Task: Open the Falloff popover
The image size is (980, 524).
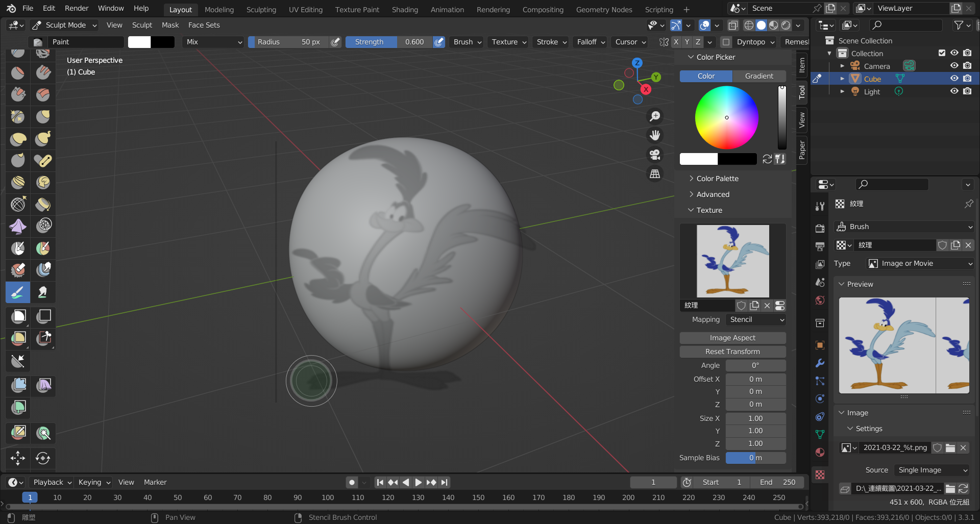Action: [x=591, y=42]
